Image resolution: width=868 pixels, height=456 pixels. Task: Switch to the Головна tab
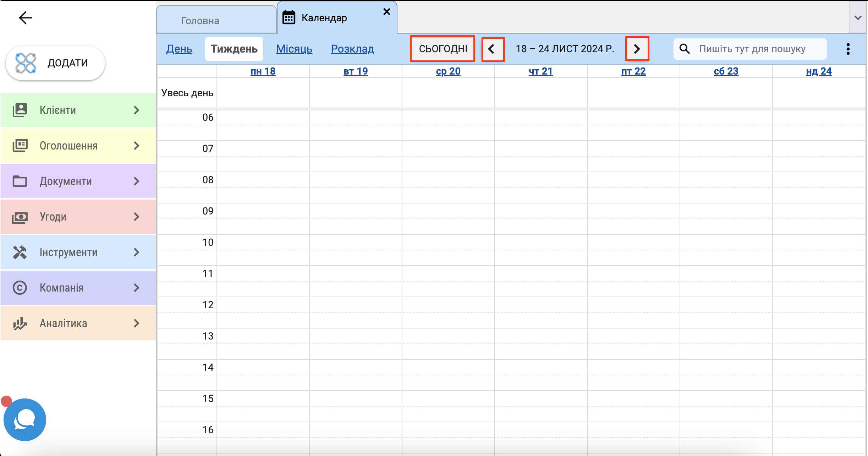(x=200, y=21)
